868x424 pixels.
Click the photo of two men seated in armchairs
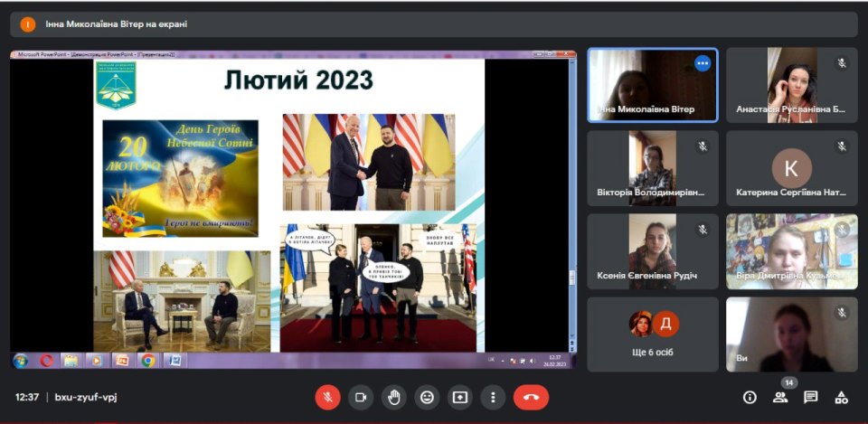[182, 301]
